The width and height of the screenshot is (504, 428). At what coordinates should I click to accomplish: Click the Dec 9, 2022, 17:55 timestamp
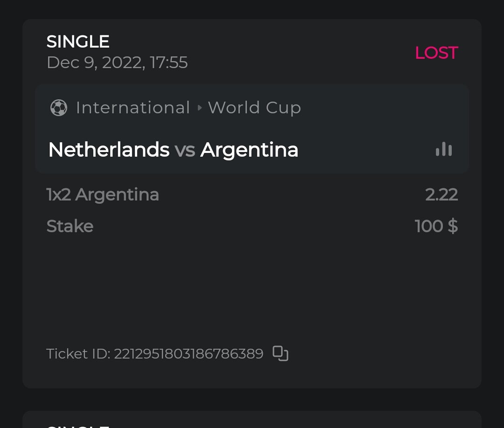tap(117, 62)
